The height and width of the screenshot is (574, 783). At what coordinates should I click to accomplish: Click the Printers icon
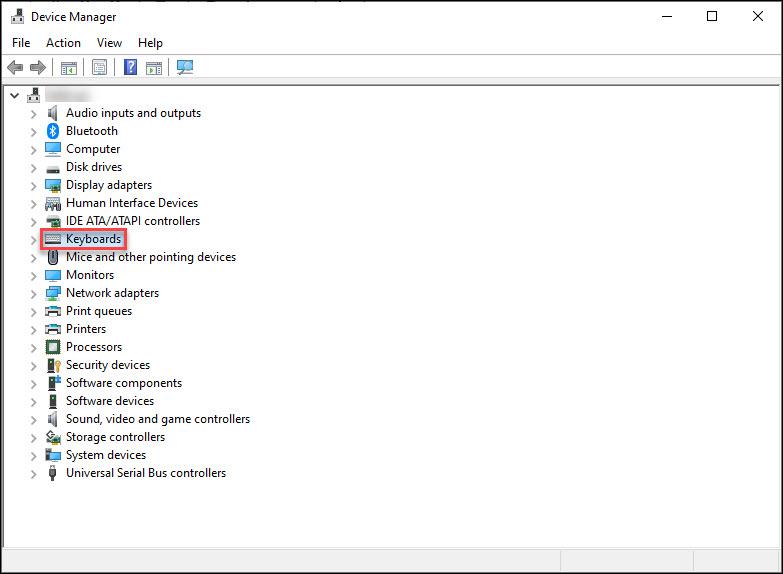[x=53, y=329]
